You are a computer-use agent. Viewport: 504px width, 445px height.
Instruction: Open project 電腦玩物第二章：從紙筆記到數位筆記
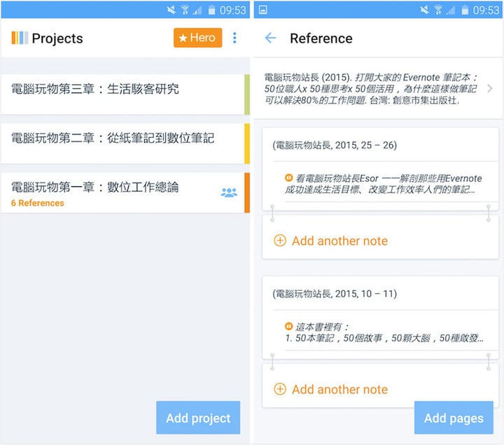[x=122, y=142]
